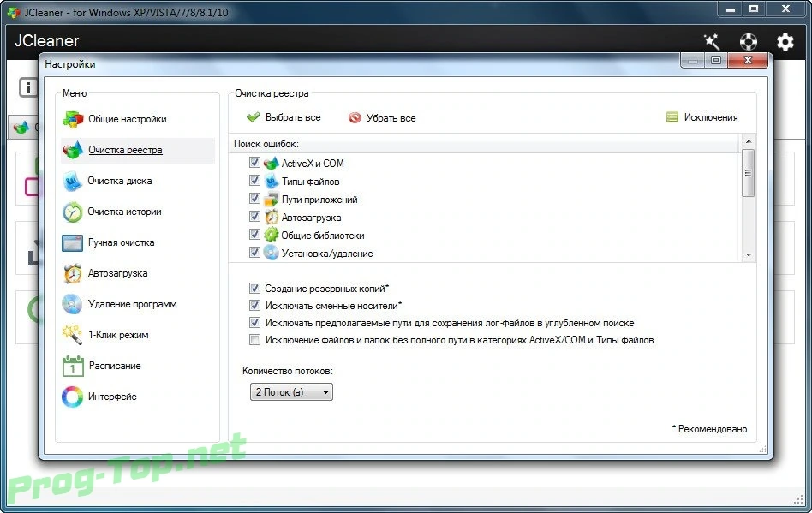Click the Интерфейс color wheel icon
812x513 pixels.
click(x=72, y=397)
